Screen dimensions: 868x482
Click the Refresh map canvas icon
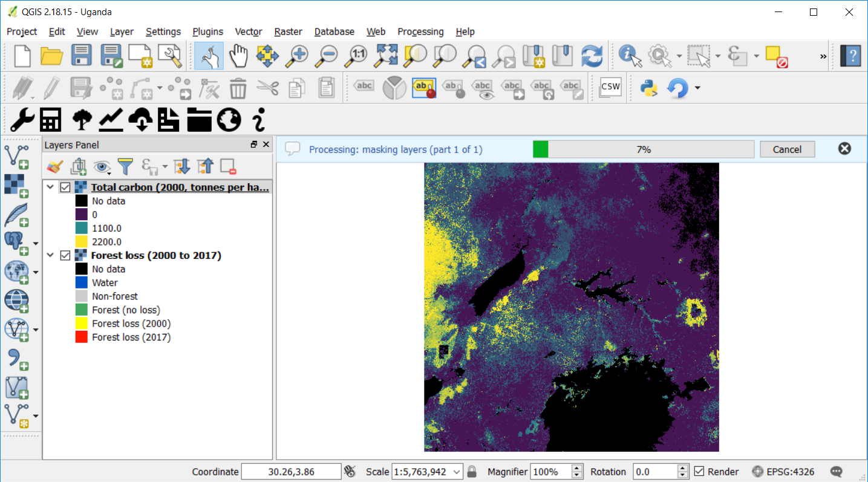591,56
